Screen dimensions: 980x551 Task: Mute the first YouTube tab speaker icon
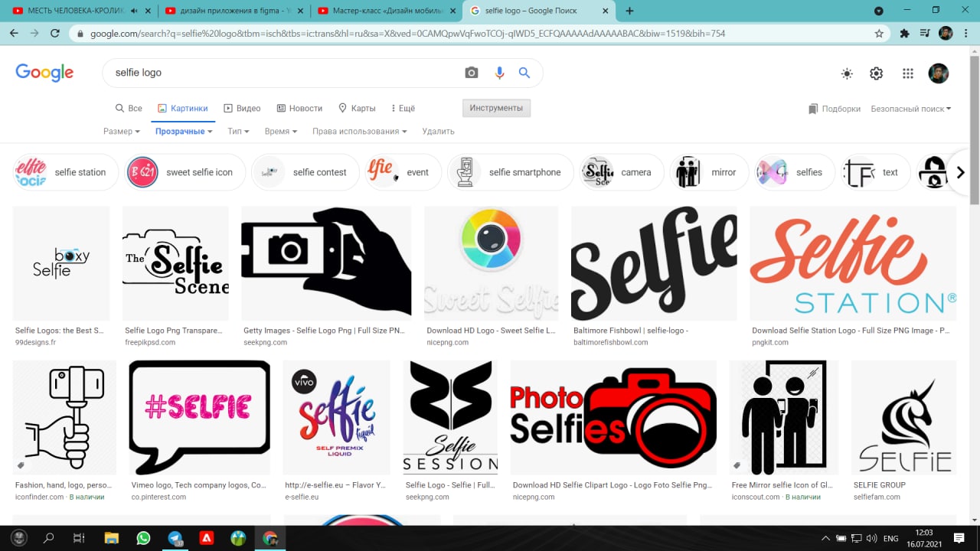tap(135, 11)
